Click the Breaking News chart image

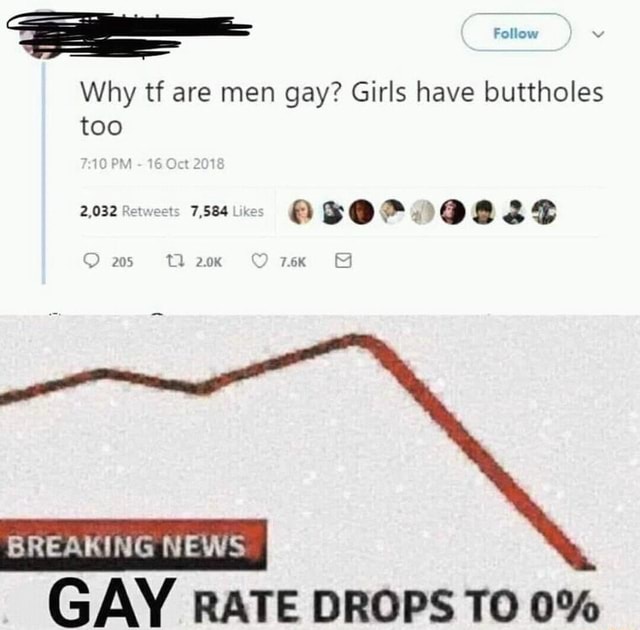click(320, 472)
